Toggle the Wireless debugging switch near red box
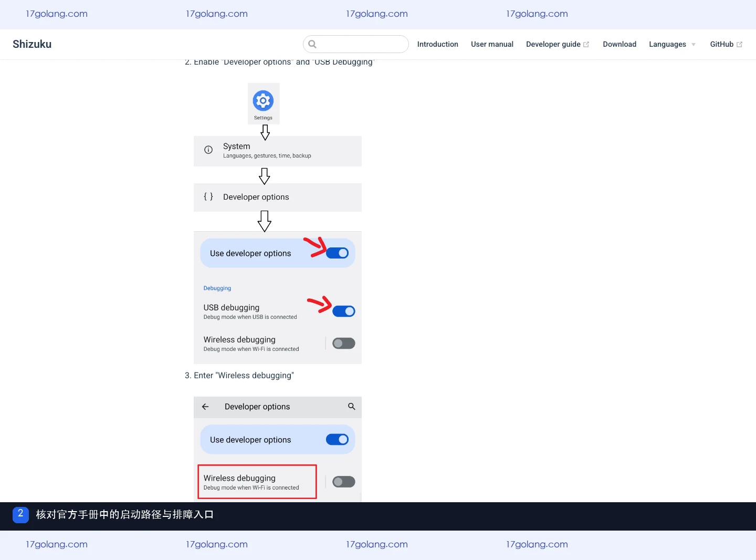Image resolution: width=756 pixels, height=560 pixels. pyautogui.click(x=344, y=482)
